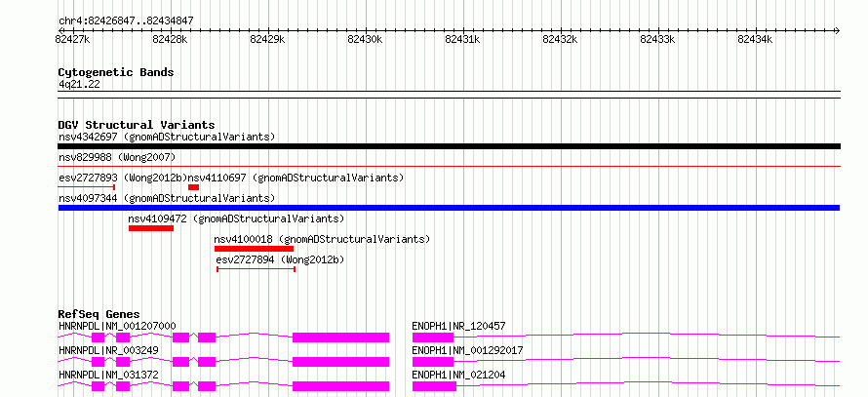Viewport: 868px width, 397px height.
Task: Open the ENOPH1|NM_021204 transcript label
Action: (459, 376)
